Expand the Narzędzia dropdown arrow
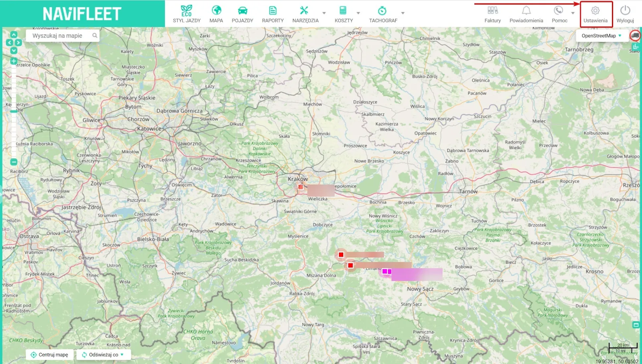Screen dimensions: 642x364 pyautogui.click(x=324, y=13)
